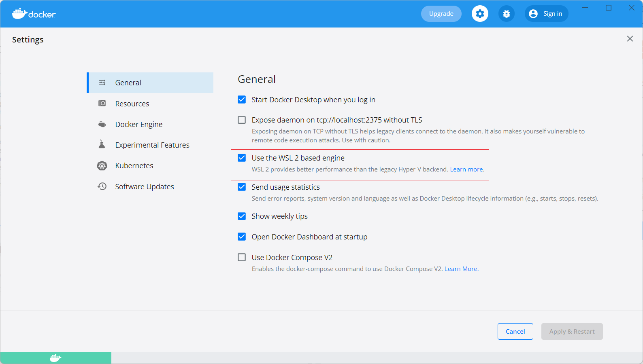This screenshot has height=364, width=643.
Task: Click the Upgrade button
Action: click(x=441, y=14)
